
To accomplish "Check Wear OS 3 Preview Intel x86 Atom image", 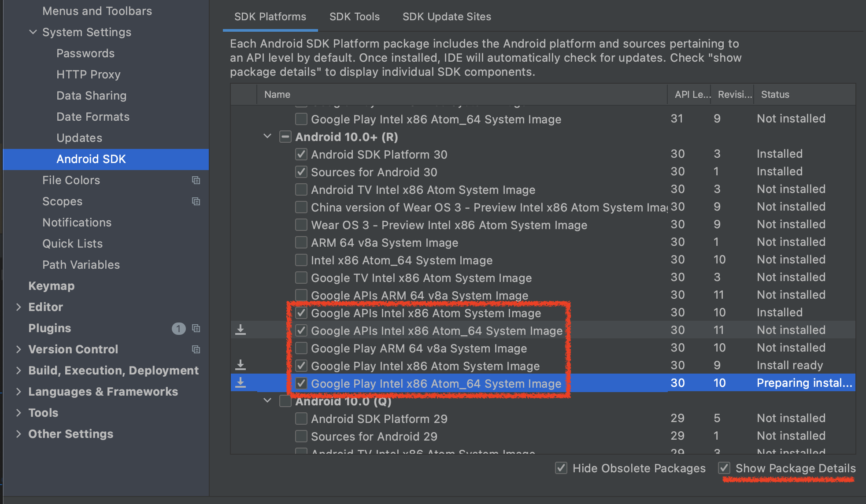I will (x=301, y=225).
